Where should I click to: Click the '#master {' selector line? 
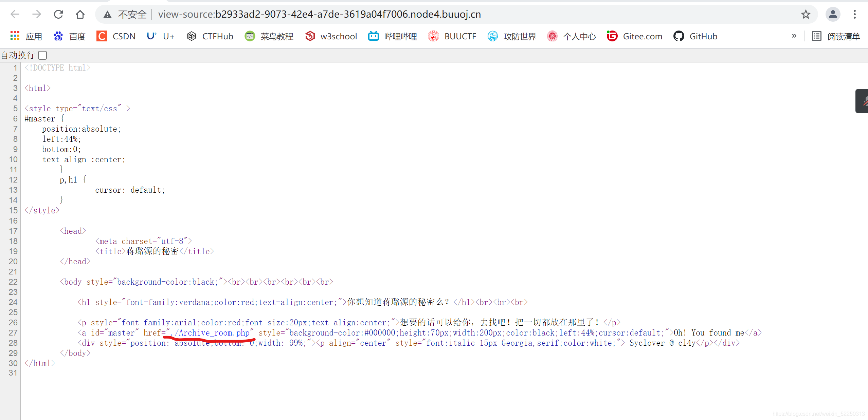pyautogui.click(x=44, y=119)
